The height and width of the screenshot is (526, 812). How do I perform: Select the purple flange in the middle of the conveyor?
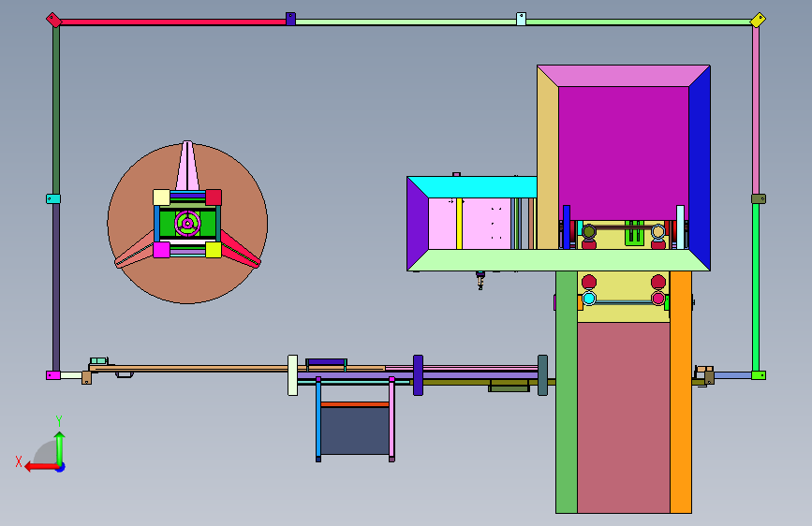pyautogui.click(x=418, y=375)
